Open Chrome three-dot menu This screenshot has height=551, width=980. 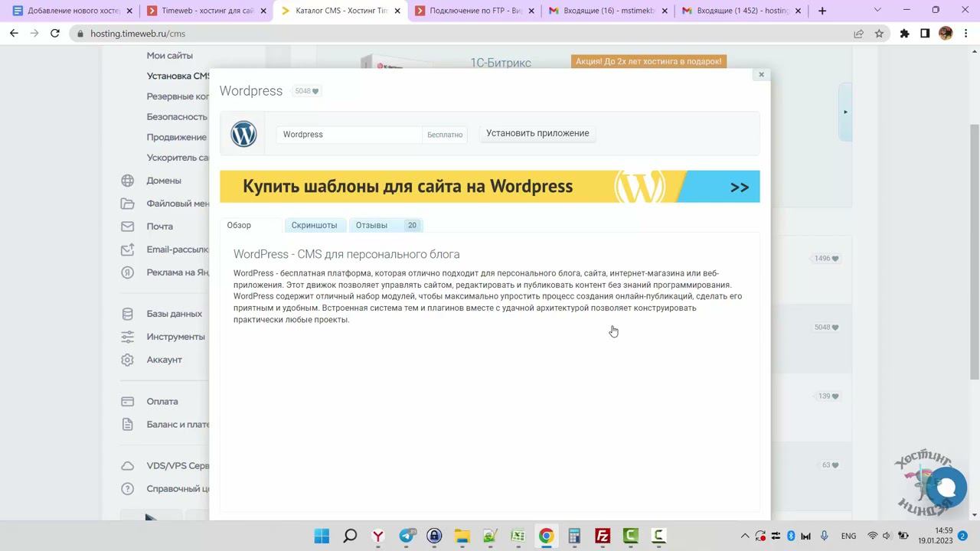[x=965, y=34]
